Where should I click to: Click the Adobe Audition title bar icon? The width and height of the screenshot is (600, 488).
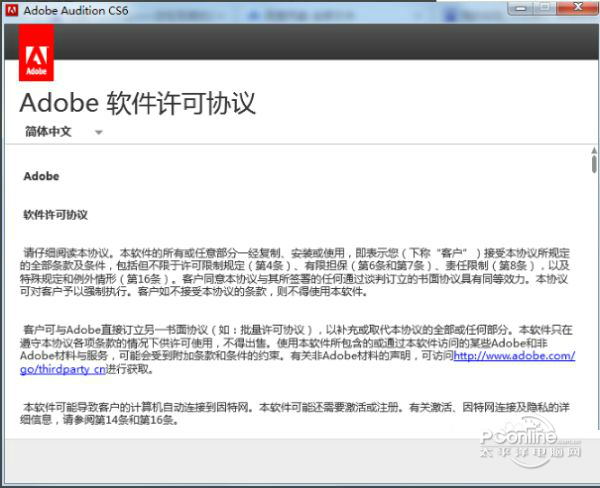[12, 10]
